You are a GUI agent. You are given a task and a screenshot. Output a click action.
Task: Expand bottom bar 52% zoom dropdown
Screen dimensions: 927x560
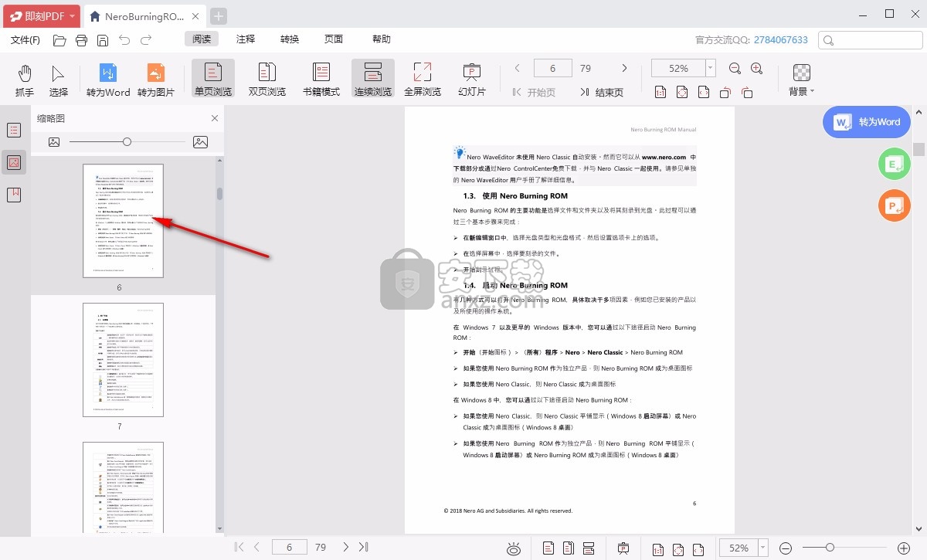pos(765,548)
